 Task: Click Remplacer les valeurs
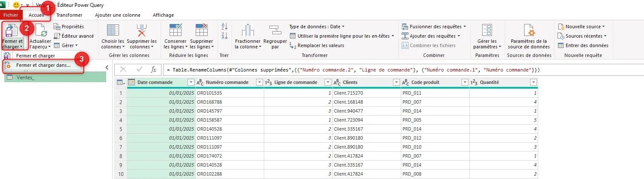click(x=316, y=45)
